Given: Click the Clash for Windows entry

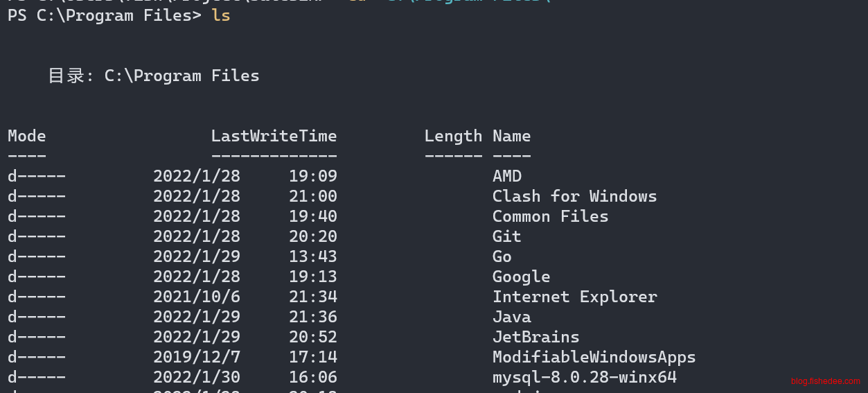Looking at the screenshot, I should [x=574, y=196].
